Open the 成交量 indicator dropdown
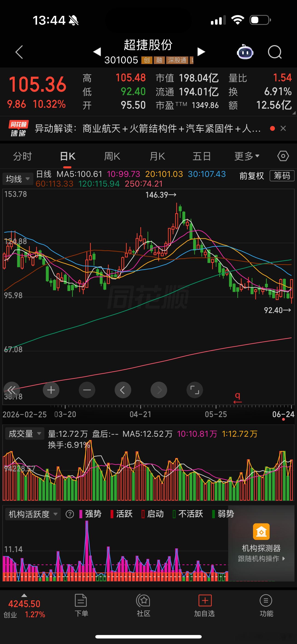 (x=24, y=433)
